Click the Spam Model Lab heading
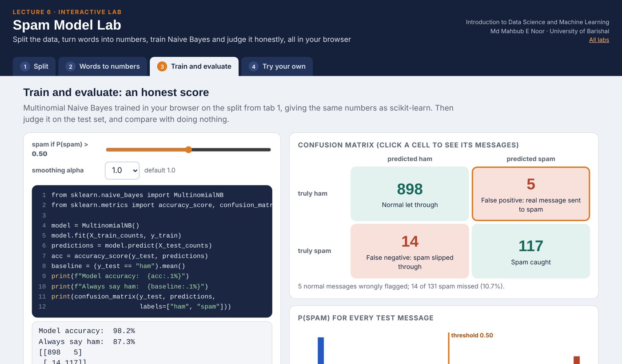Viewport: 622px width, 364px height. point(67,25)
